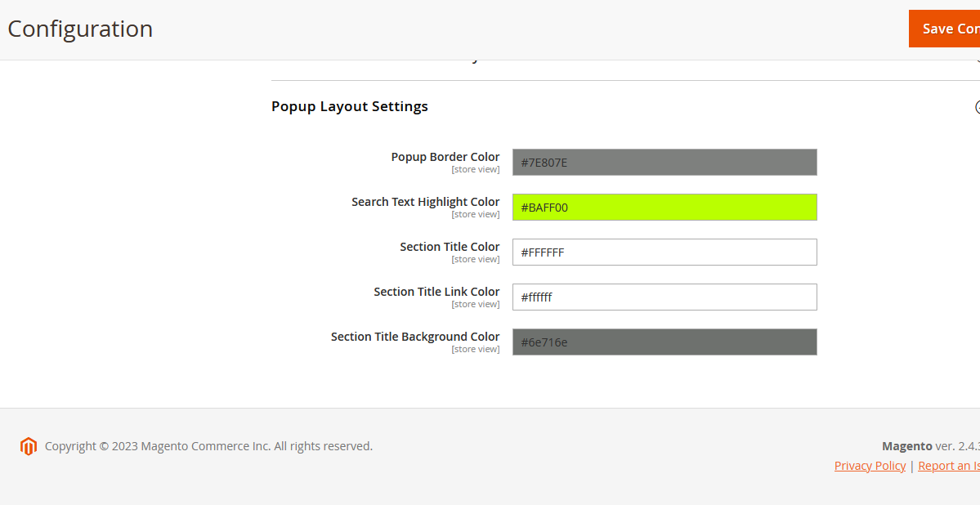Click the Section Title Background Color label
The image size is (980, 505).
(x=415, y=337)
